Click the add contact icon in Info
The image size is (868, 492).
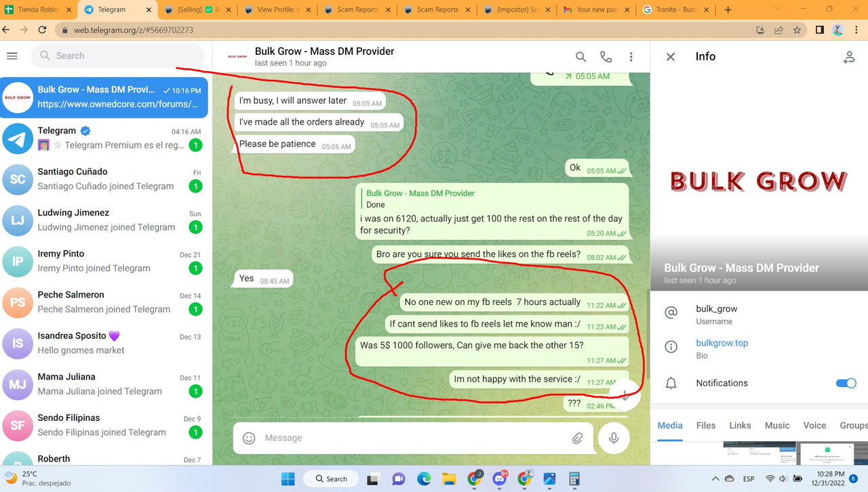pyautogui.click(x=848, y=57)
